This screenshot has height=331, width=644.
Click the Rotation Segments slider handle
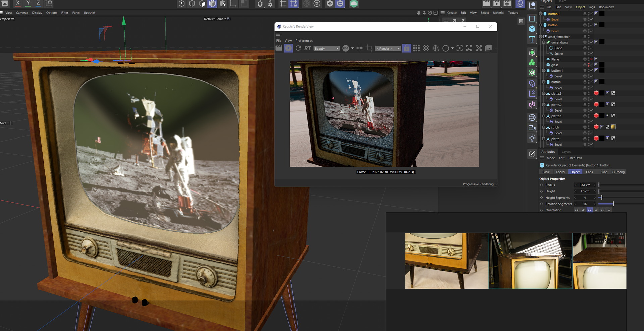pos(613,204)
